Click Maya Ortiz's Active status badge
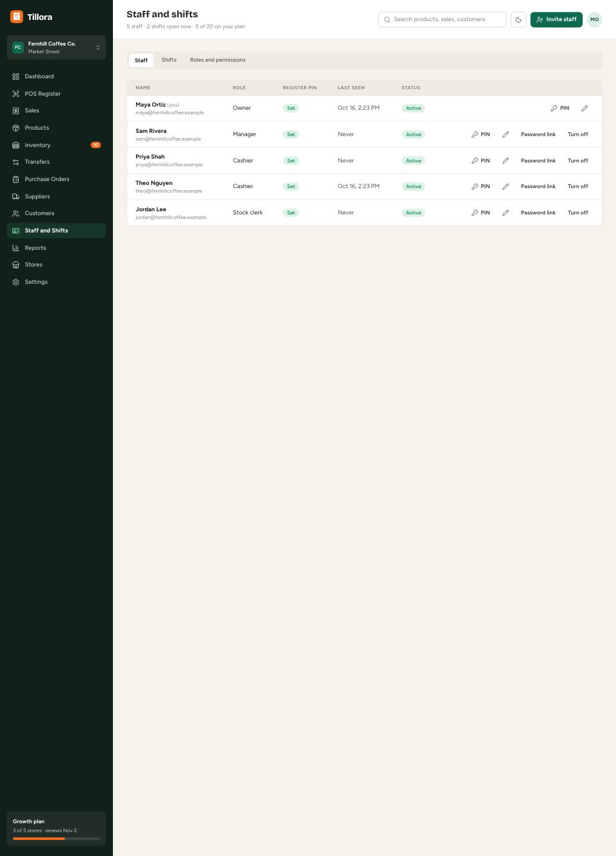Viewport: 616px width, 856px height. click(413, 109)
